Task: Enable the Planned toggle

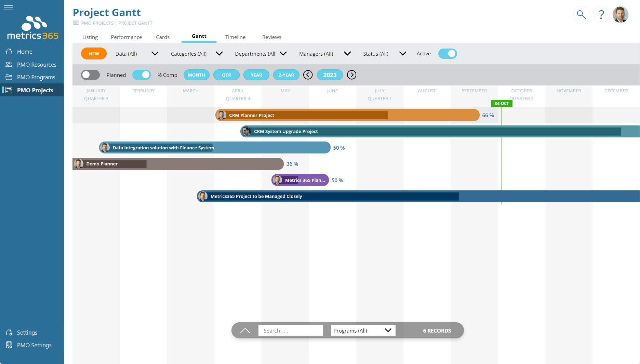Action: pos(90,75)
